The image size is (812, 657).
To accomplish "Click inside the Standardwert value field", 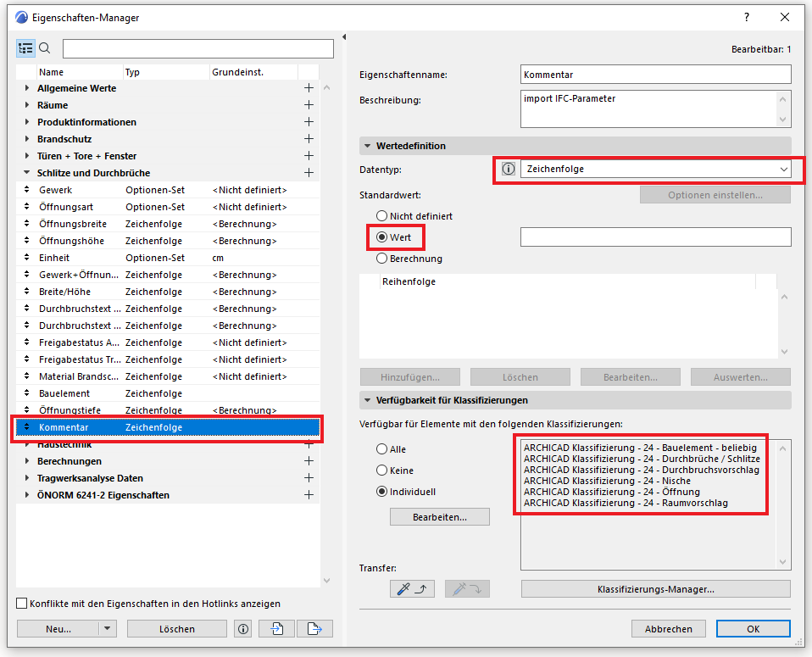I will (655, 237).
